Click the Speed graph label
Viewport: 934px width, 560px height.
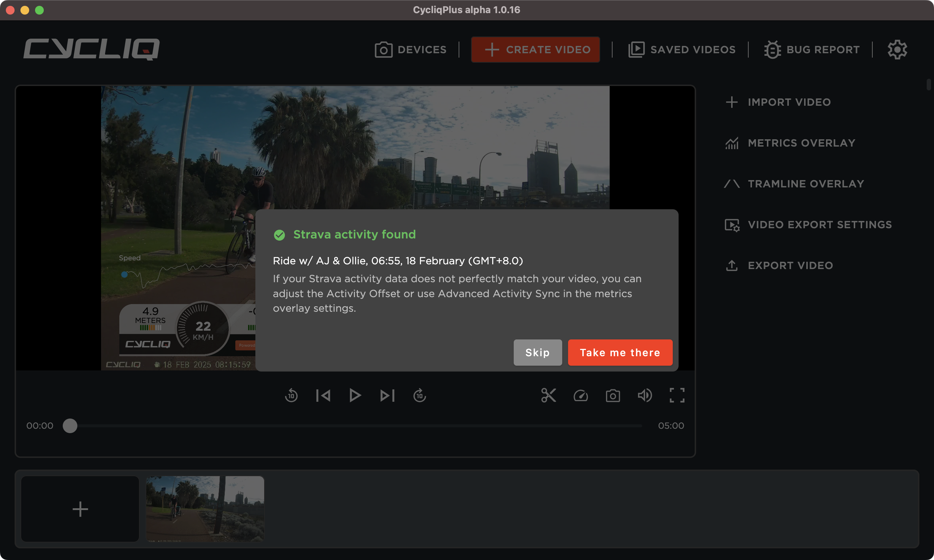130,258
